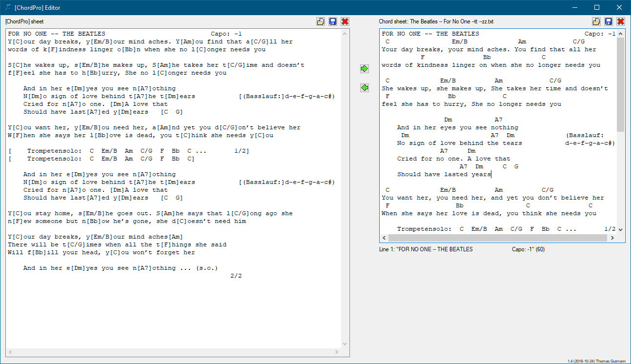Maximize the ChordPro Editor window
This screenshot has width=631, height=364.
[597, 7]
